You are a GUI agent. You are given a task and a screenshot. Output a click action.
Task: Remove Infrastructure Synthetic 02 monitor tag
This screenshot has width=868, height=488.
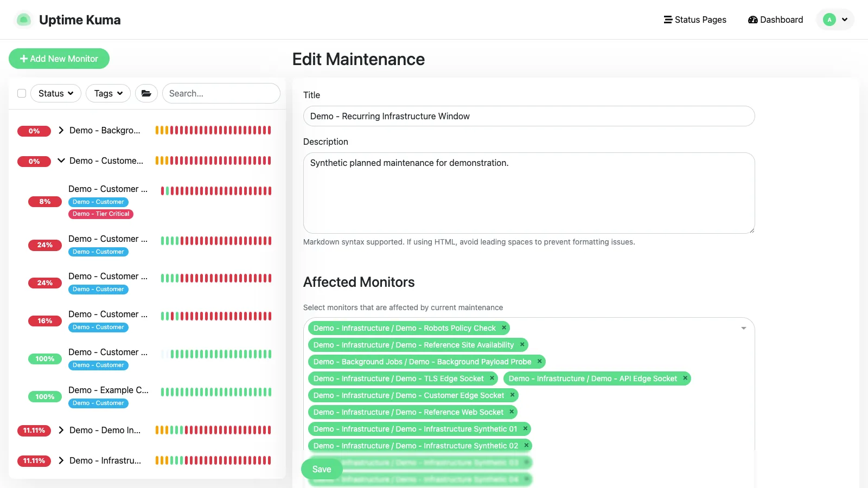pos(526,445)
